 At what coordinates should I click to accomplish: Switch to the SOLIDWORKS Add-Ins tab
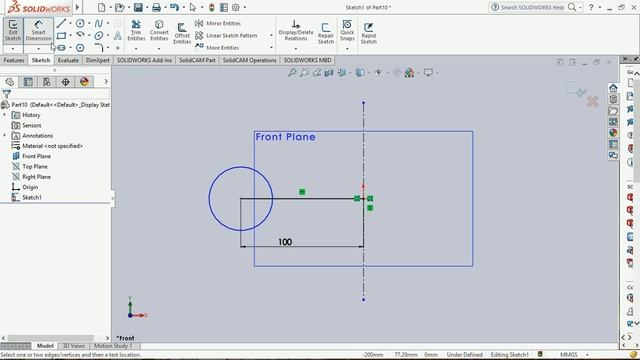click(144, 60)
